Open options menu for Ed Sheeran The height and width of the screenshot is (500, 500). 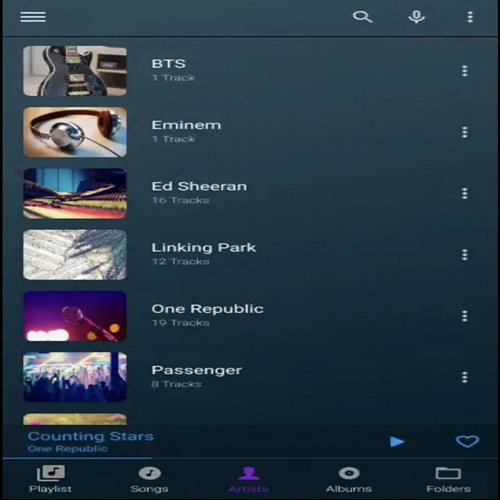click(465, 193)
